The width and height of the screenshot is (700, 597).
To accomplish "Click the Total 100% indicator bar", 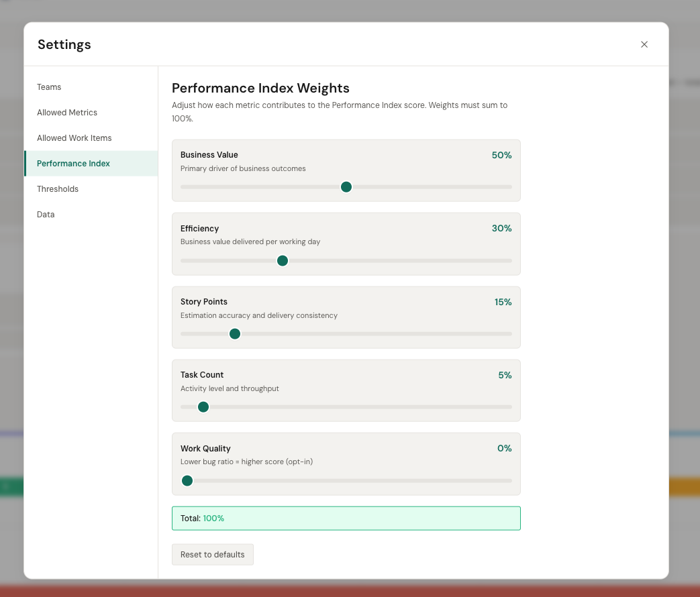I will (346, 518).
